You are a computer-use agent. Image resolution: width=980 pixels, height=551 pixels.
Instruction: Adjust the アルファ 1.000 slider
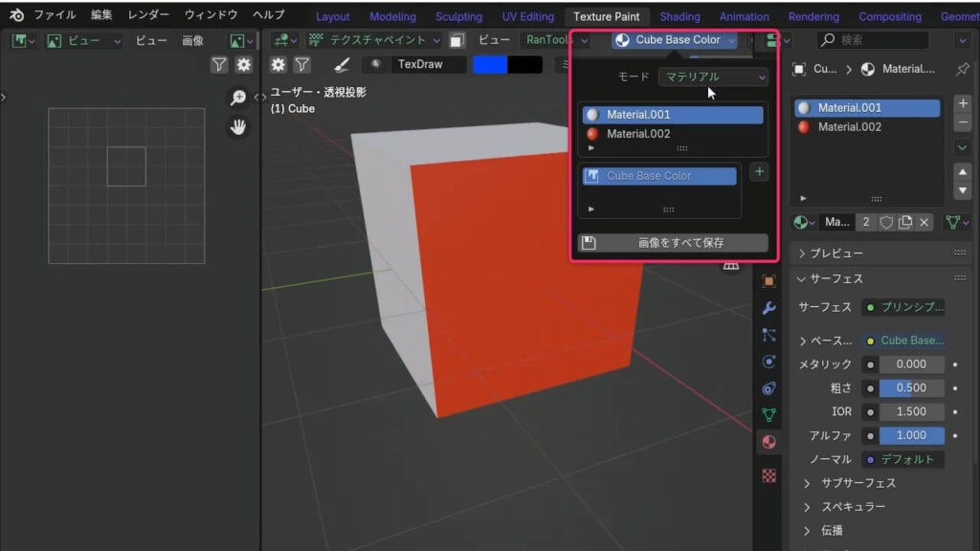point(911,435)
